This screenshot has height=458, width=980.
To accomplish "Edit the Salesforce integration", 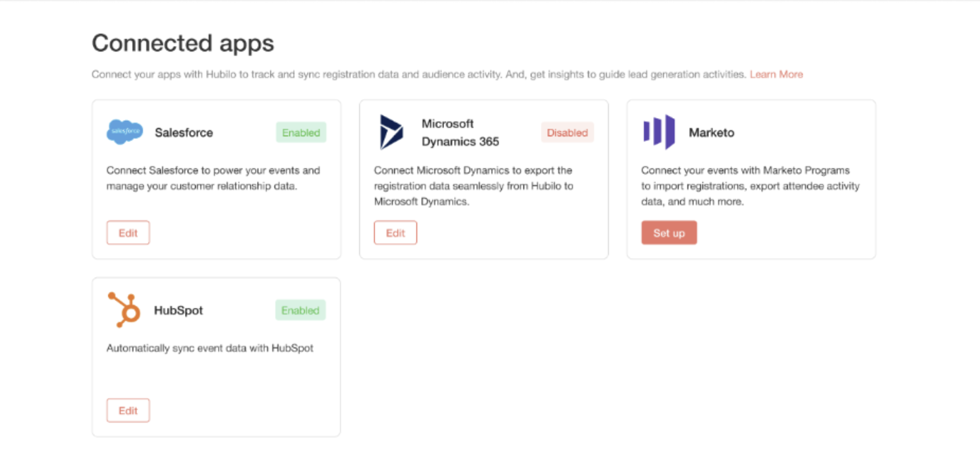I will coord(128,233).
